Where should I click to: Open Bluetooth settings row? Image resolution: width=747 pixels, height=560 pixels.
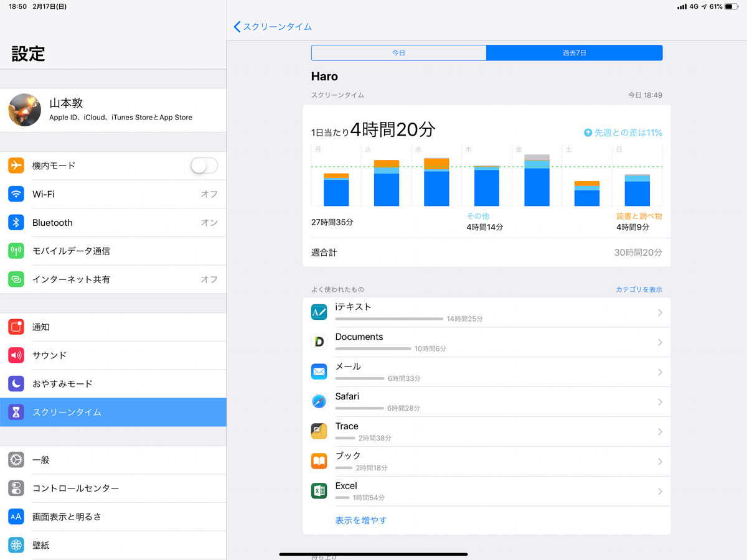point(113,223)
